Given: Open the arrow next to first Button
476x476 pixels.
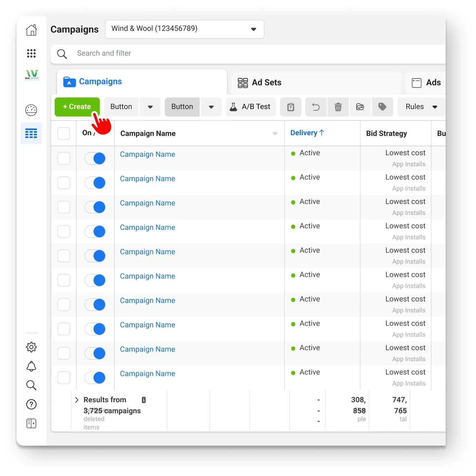Looking at the screenshot, I should pyautogui.click(x=150, y=107).
